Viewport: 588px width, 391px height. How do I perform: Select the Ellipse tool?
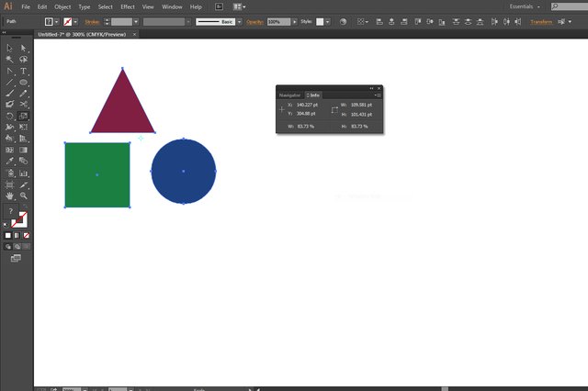[23, 82]
